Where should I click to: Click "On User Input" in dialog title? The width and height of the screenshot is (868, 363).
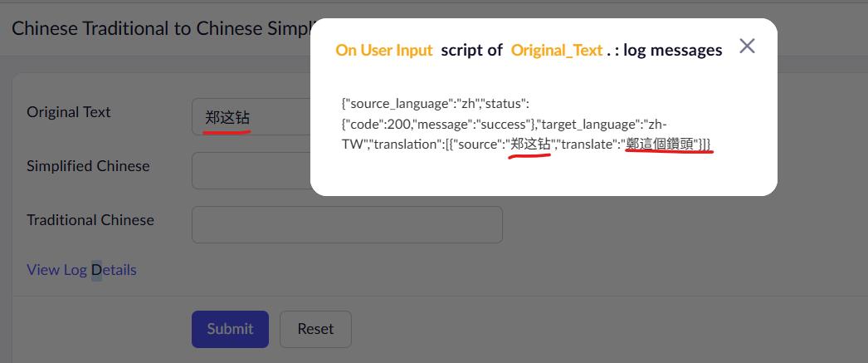click(x=384, y=51)
